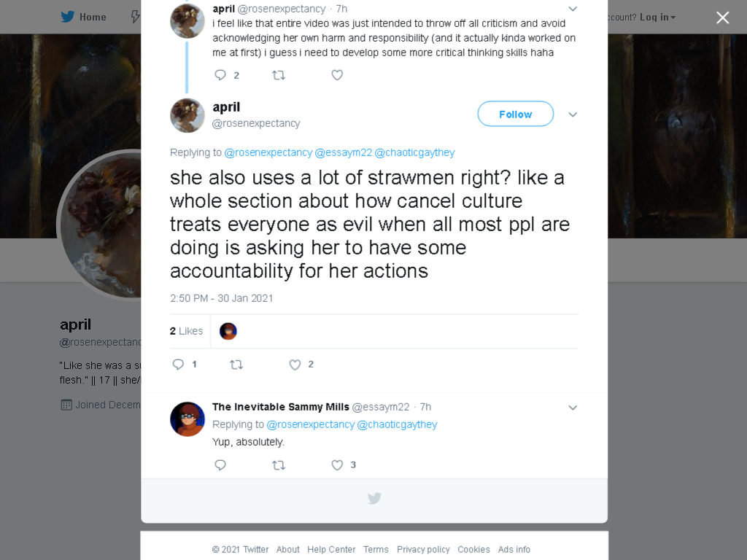Retweet Sammy Mills' reply
747x560 pixels.
pos(279,465)
